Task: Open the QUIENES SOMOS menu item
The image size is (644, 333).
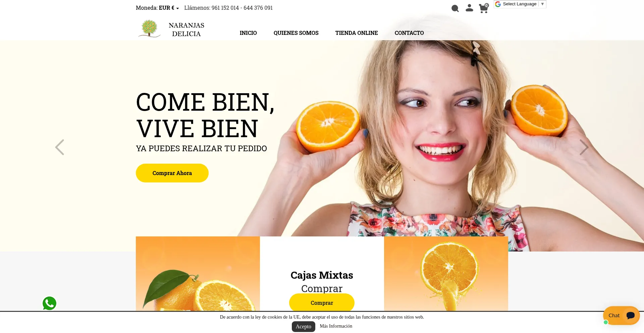Action: (x=296, y=33)
